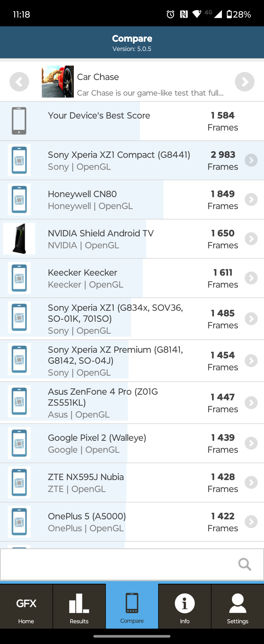Open the Settings tab
Image resolution: width=264 pixels, height=644 pixels.
click(237, 607)
